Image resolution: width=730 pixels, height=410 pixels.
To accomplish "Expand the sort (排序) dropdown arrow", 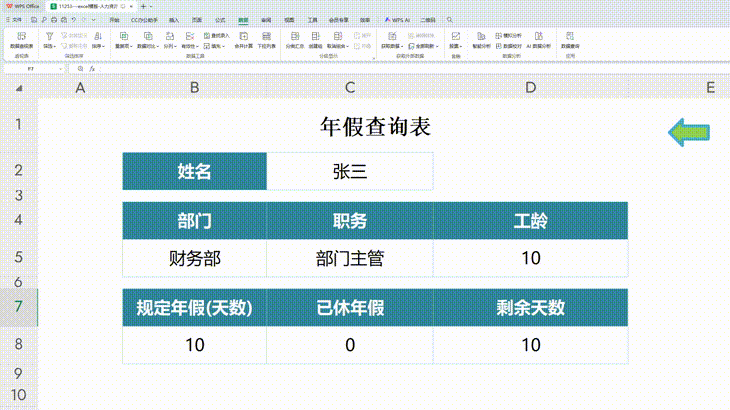I will tap(103, 47).
